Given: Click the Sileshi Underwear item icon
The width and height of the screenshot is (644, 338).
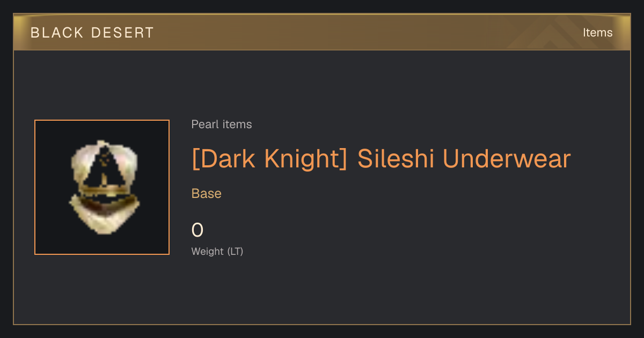Looking at the screenshot, I should coord(104,187).
